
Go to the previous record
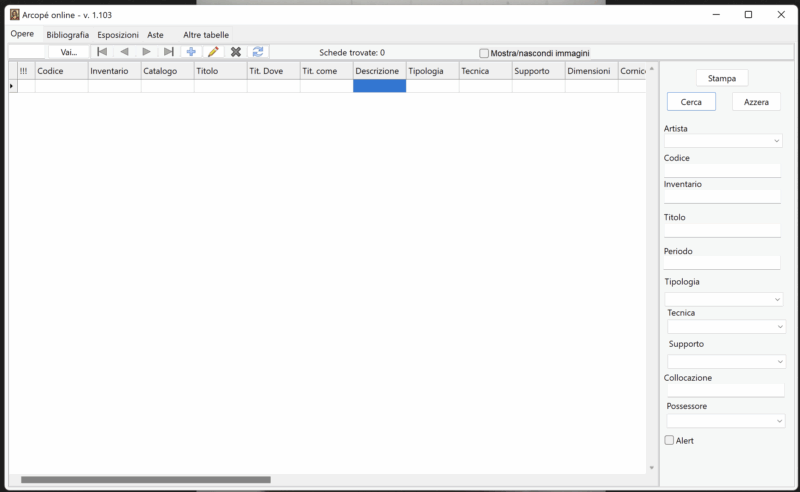tap(124, 52)
